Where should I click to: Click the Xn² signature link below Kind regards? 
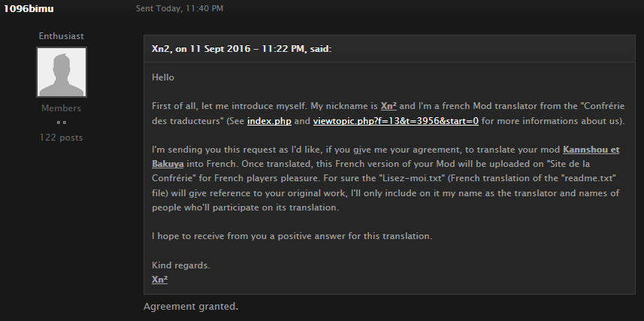coord(160,280)
